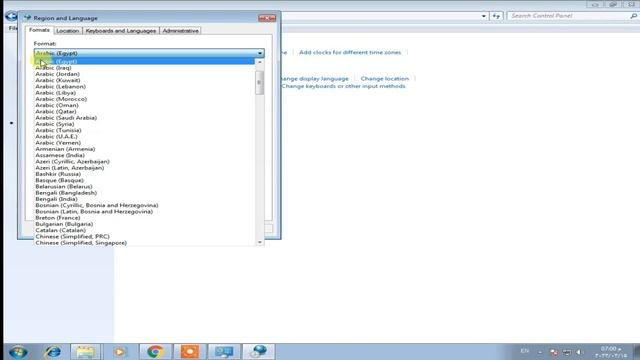Pick Azeri (Cyrillic, Azerbaijan) entry
Image resolution: width=640 pixels, height=360 pixels.
[144, 161]
